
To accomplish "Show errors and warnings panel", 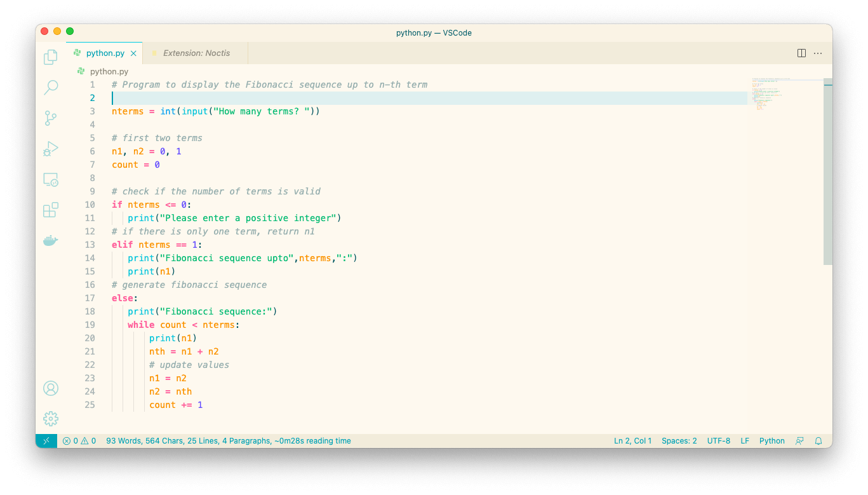I will (x=79, y=441).
